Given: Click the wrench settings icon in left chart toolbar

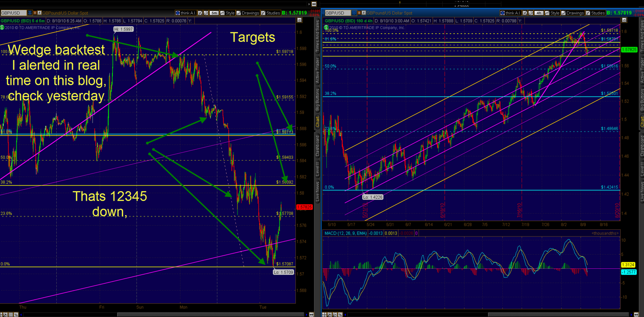Looking at the screenshot, I should click(206, 13).
